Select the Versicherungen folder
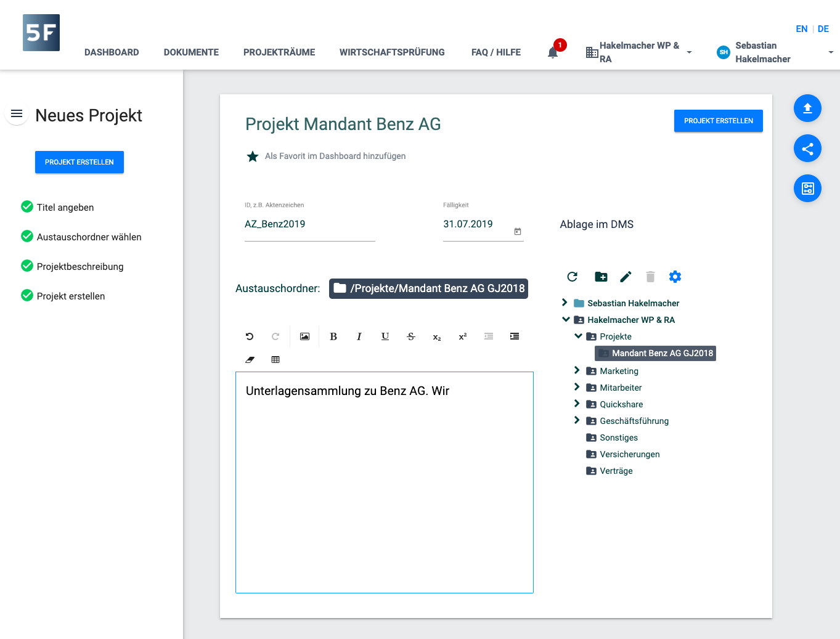The image size is (840, 639). coord(629,454)
